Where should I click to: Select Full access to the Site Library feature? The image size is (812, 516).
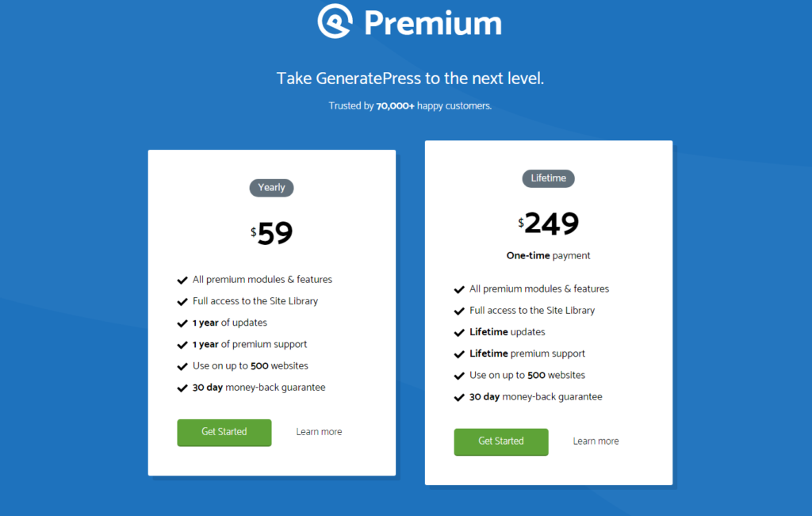pos(255,300)
